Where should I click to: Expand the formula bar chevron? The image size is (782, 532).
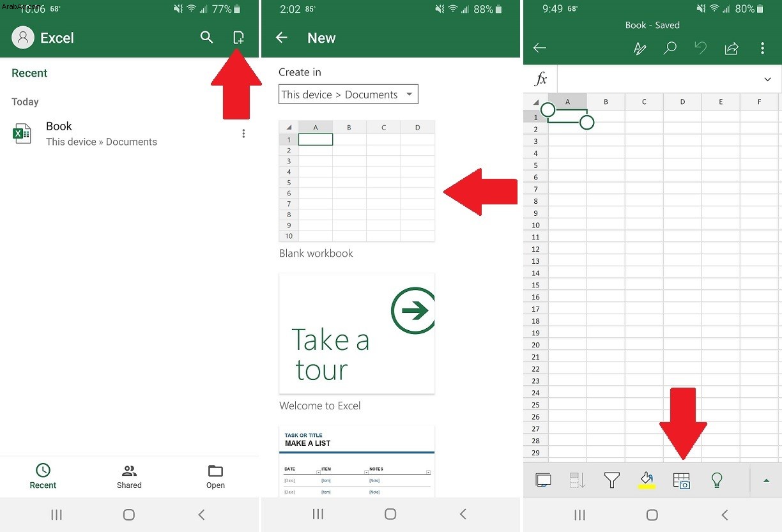[x=767, y=79]
